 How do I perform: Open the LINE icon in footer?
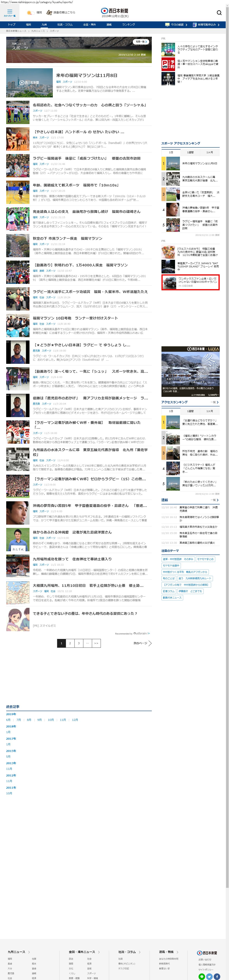coord(202,976)
